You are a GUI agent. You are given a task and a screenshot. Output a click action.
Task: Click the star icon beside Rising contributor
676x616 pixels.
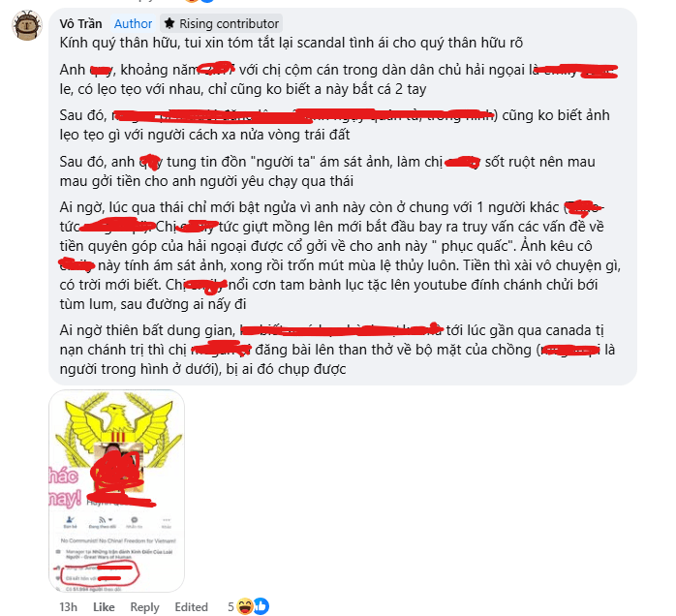169,23
